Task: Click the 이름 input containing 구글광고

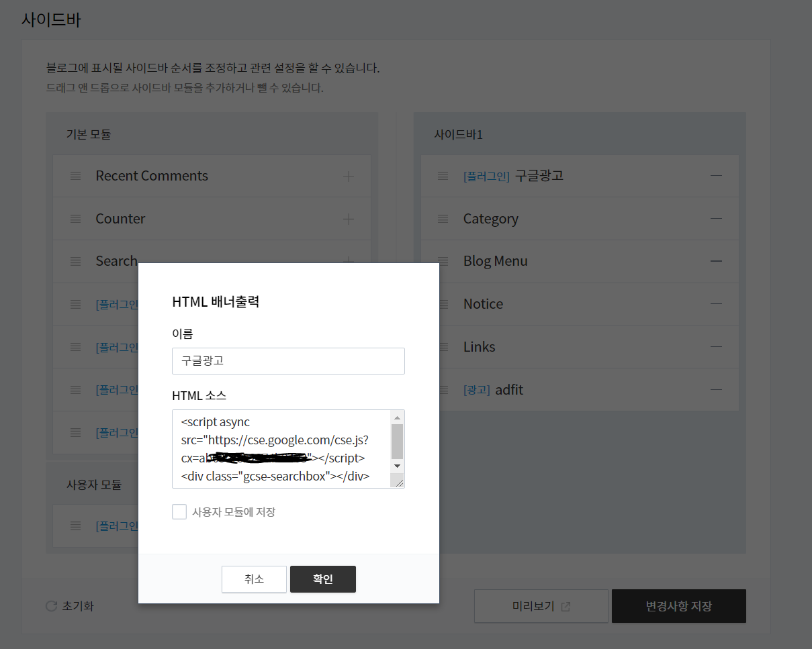Action: coord(288,360)
